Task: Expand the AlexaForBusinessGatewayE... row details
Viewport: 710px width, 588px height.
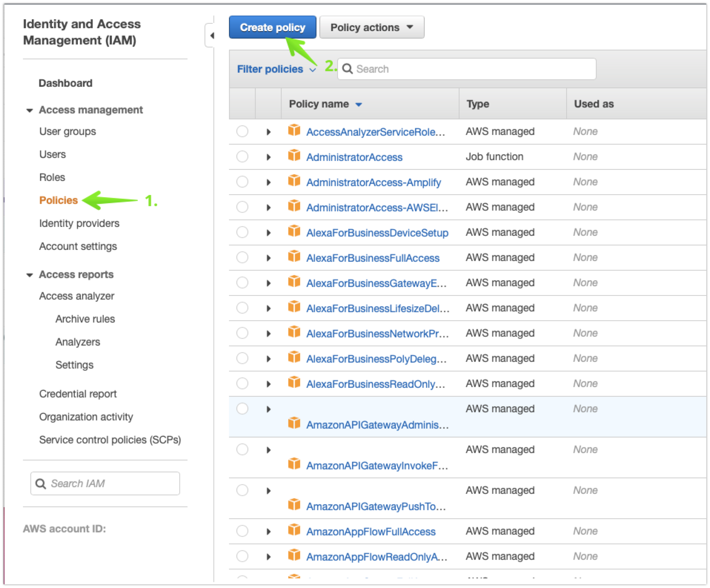Action: (269, 283)
